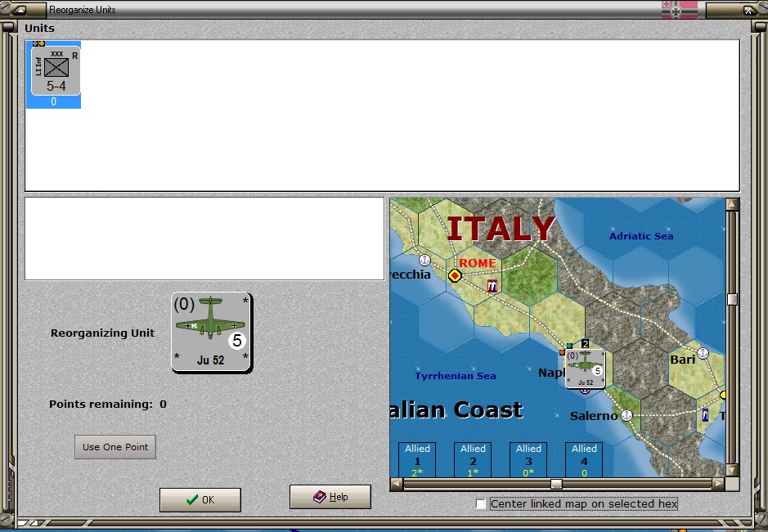Click the ITALY label on map
Image resolution: width=768 pixels, height=532 pixels.
click(501, 229)
